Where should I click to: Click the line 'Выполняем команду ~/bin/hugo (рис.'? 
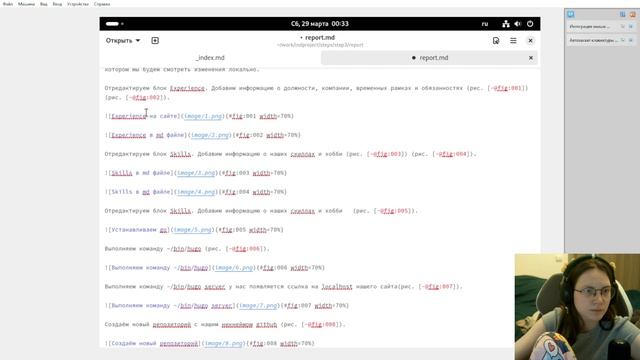point(187,249)
